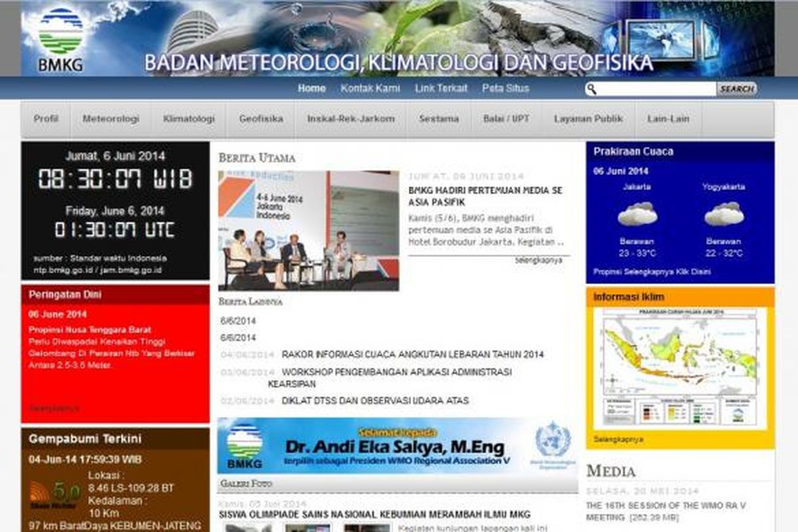Open the Kontak Kami link

tap(370, 88)
